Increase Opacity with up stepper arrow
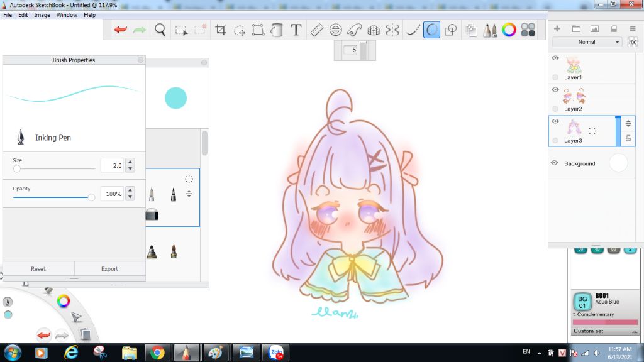Image resolution: width=644 pixels, height=362 pixels. (x=130, y=190)
